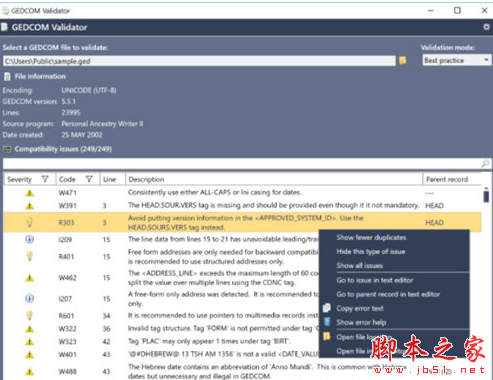Sort by the Severity column header
The width and height of the screenshot is (493, 380).
[x=19, y=179]
